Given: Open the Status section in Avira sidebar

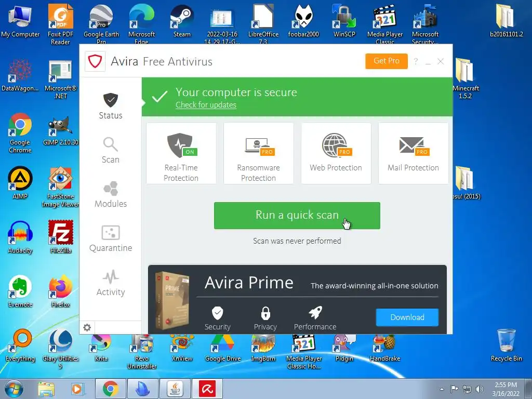Looking at the screenshot, I should click(x=111, y=106).
